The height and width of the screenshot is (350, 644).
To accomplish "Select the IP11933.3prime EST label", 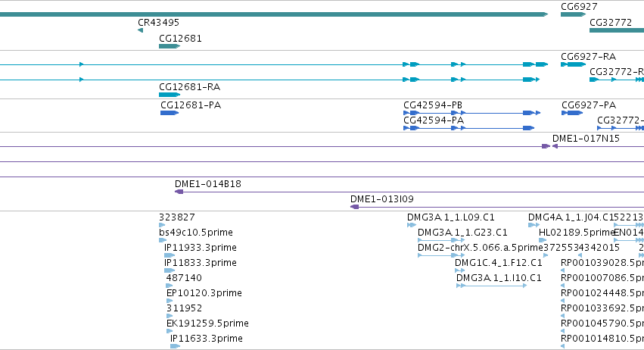I will pos(201,248).
